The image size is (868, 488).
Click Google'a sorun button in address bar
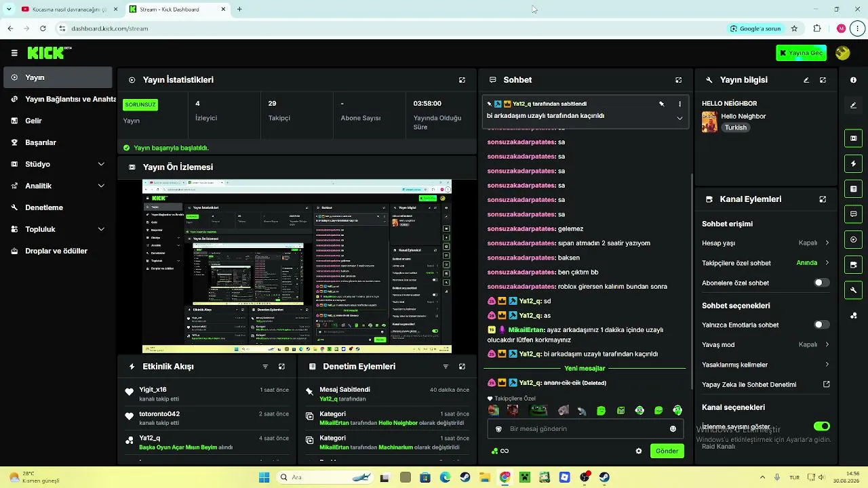click(755, 28)
